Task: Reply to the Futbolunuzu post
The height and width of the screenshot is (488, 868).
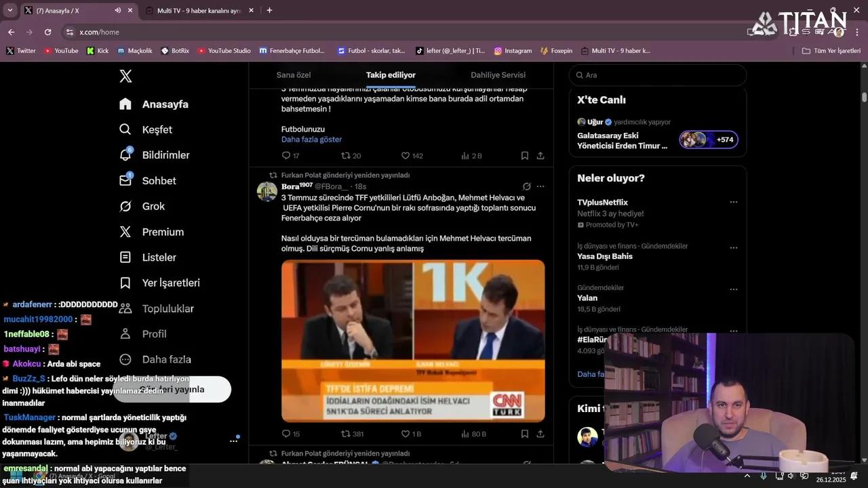Action: pyautogui.click(x=290, y=156)
